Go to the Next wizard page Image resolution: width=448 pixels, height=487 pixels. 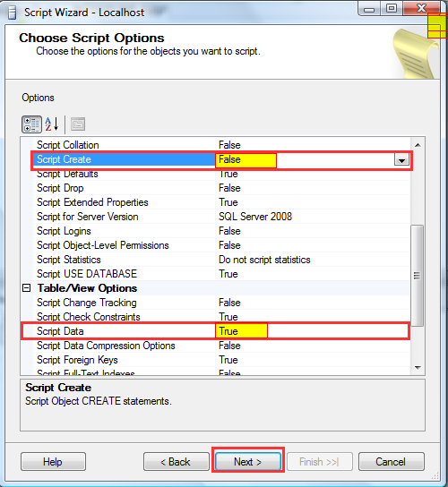pyautogui.click(x=248, y=462)
